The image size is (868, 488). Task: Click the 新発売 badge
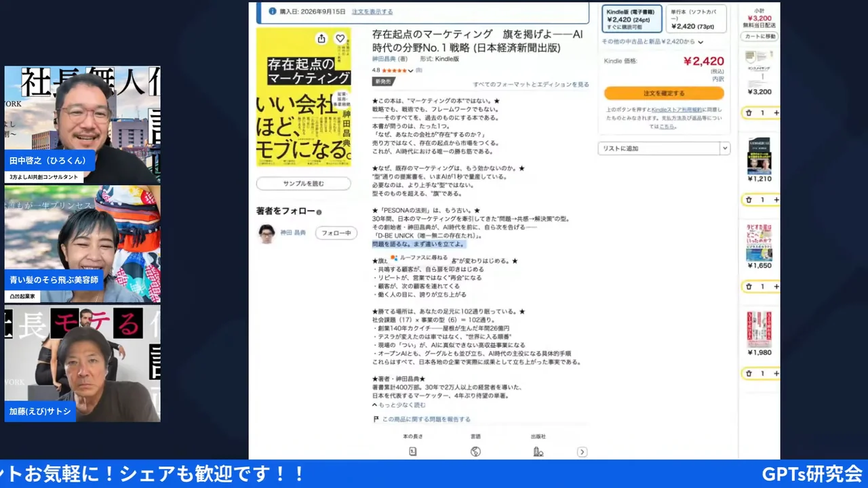382,81
